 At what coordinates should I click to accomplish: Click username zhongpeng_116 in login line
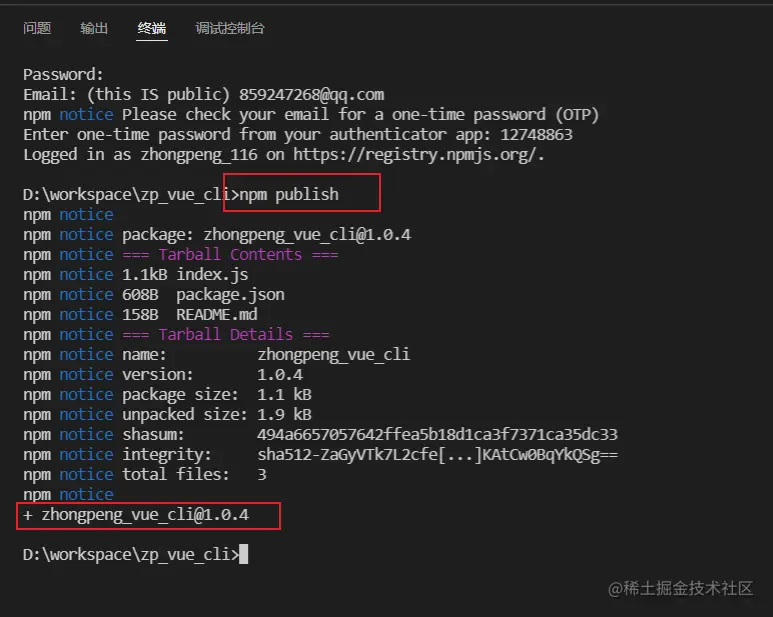click(x=199, y=155)
